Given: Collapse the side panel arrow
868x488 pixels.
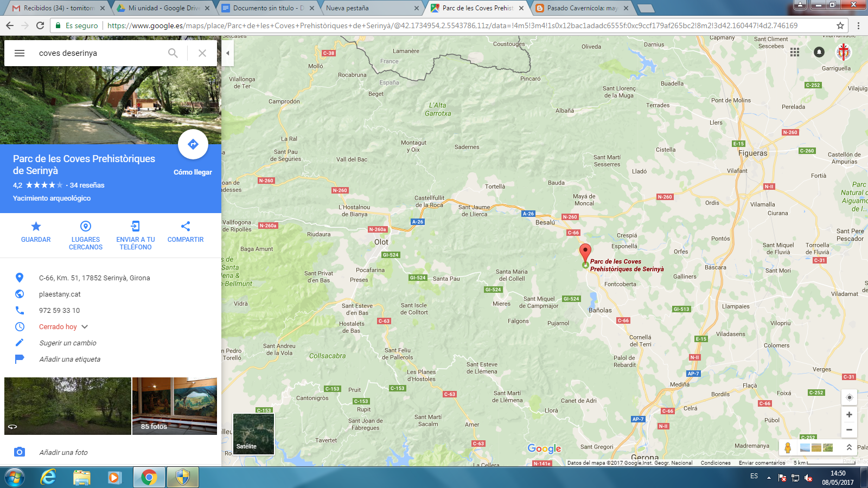Looking at the screenshot, I should [227, 53].
